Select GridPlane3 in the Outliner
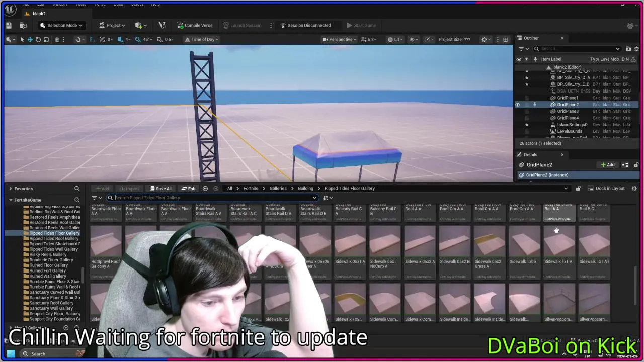 (568, 111)
